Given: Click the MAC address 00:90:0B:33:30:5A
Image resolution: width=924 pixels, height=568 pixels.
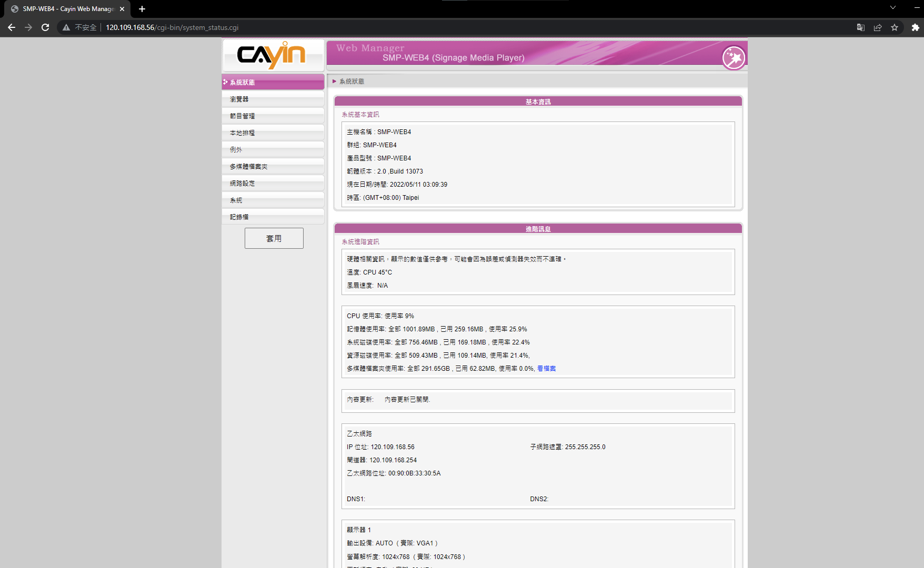Looking at the screenshot, I should 415,473.
